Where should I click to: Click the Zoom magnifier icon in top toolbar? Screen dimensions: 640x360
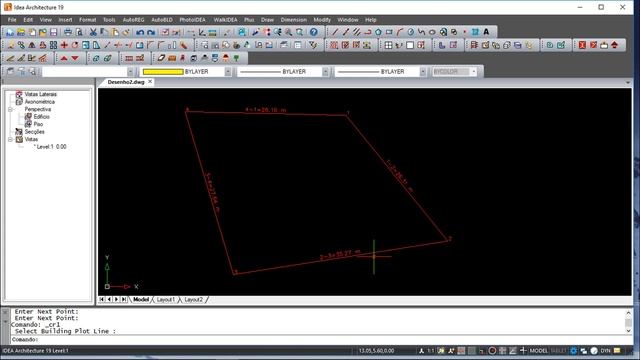click(x=289, y=32)
